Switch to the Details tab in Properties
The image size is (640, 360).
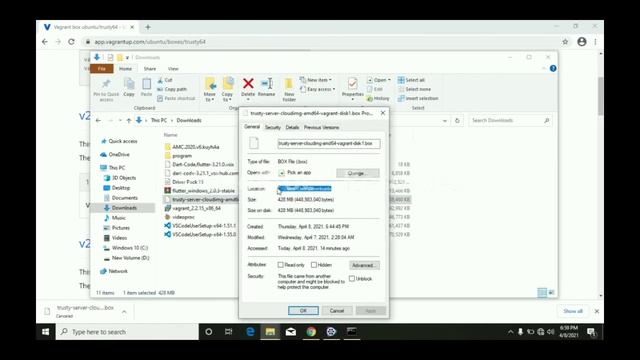[292, 127]
